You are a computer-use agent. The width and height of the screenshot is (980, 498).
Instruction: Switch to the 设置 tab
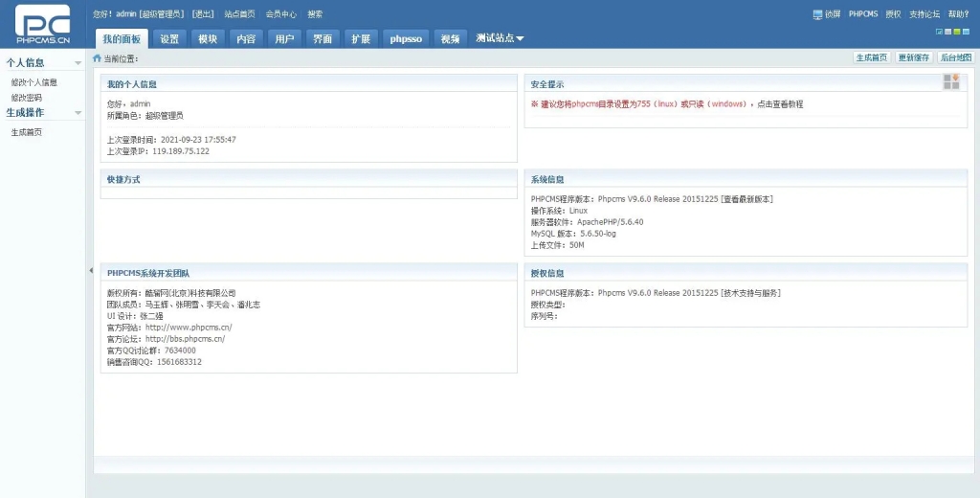pos(169,39)
